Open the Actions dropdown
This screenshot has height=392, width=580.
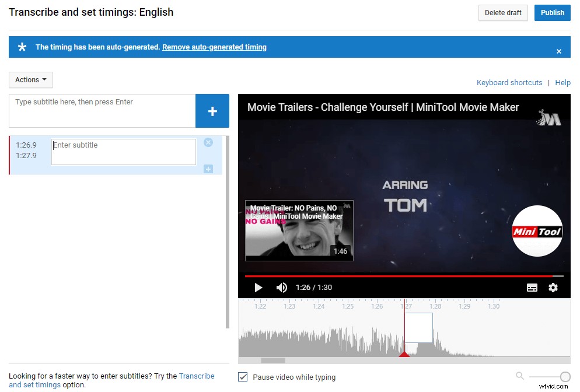pos(30,80)
